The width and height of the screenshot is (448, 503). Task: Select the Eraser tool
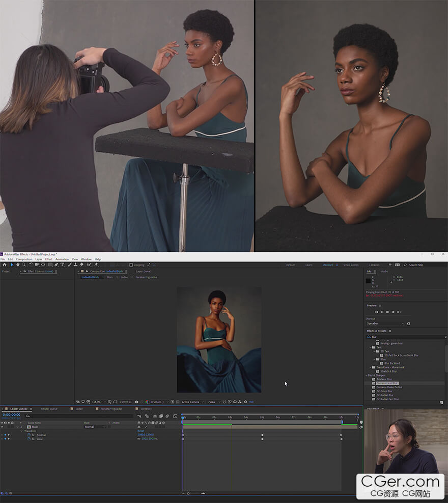81,264
